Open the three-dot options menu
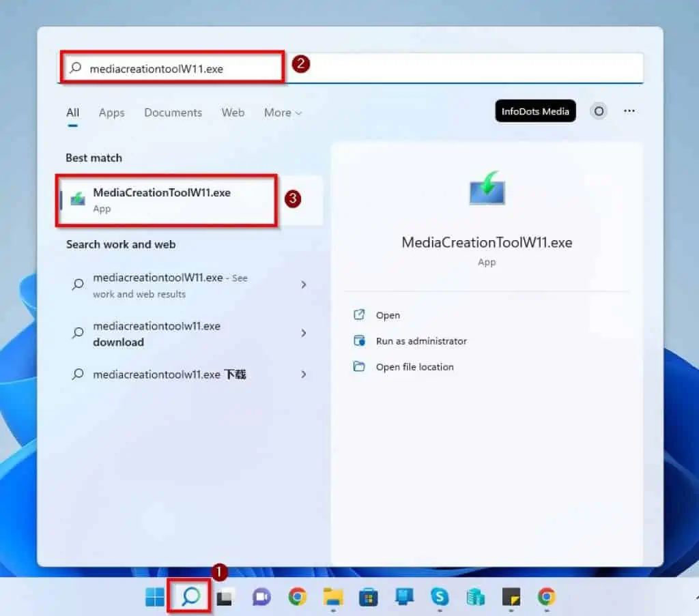This screenshot has width=699, height=616. pyautogui.click(x=629, y=111)
